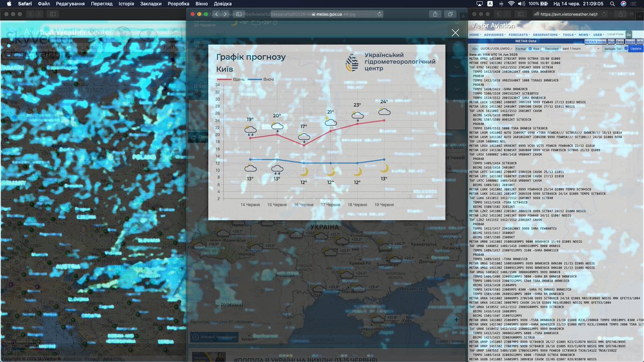Go back in meteo.gov.ua Safari window
Image resolution: width=644 pixels, height=362 pixels.
tap(217, 14)
